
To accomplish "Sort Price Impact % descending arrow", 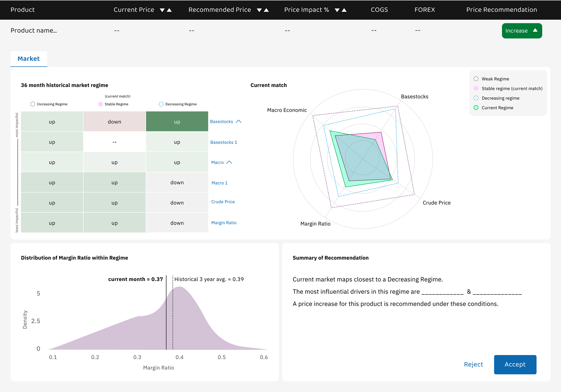I will pos(337,10).
